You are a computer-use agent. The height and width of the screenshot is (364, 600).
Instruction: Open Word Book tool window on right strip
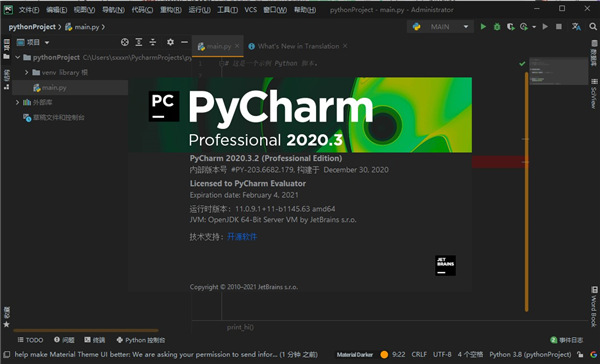click(594, 307)
